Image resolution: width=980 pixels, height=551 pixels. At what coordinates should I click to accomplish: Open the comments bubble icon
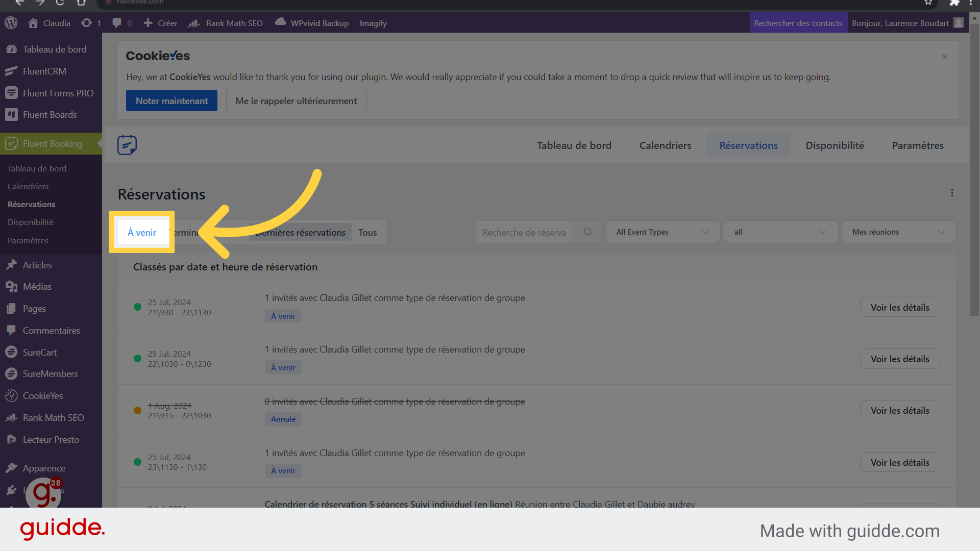(x=117, y=23)
